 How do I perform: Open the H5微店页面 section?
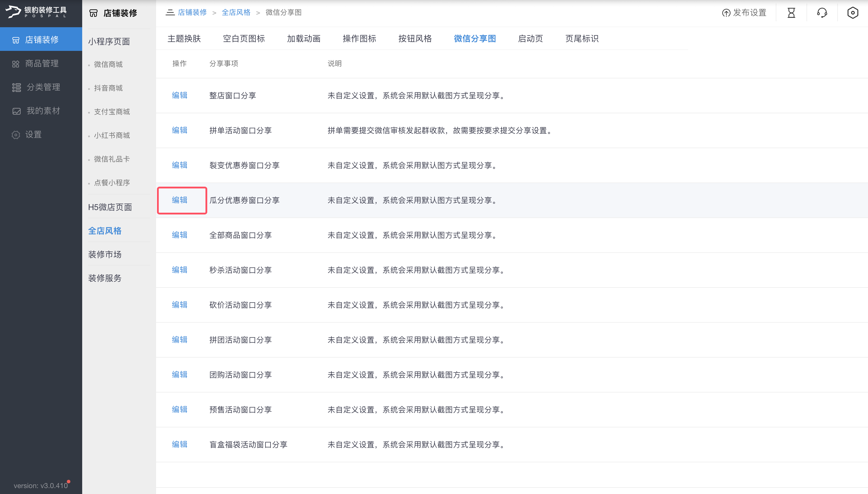(110, 207)
